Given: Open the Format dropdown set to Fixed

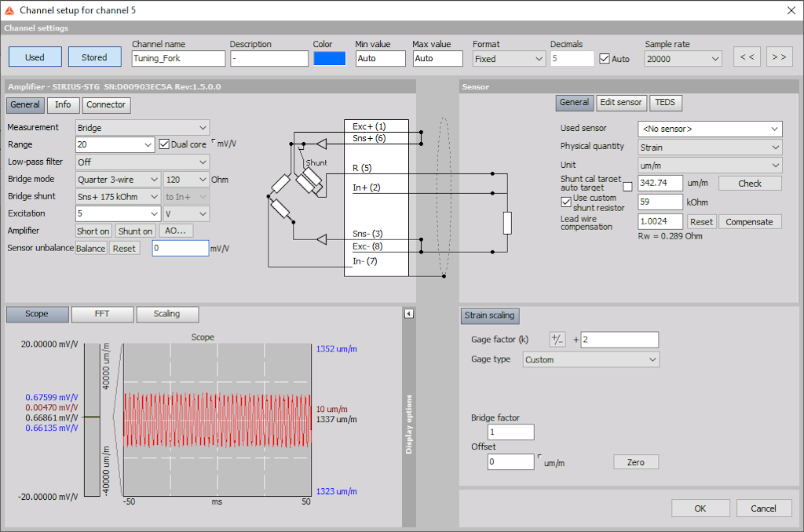Looking at the screenshot, I should click(x=508, y=59).
